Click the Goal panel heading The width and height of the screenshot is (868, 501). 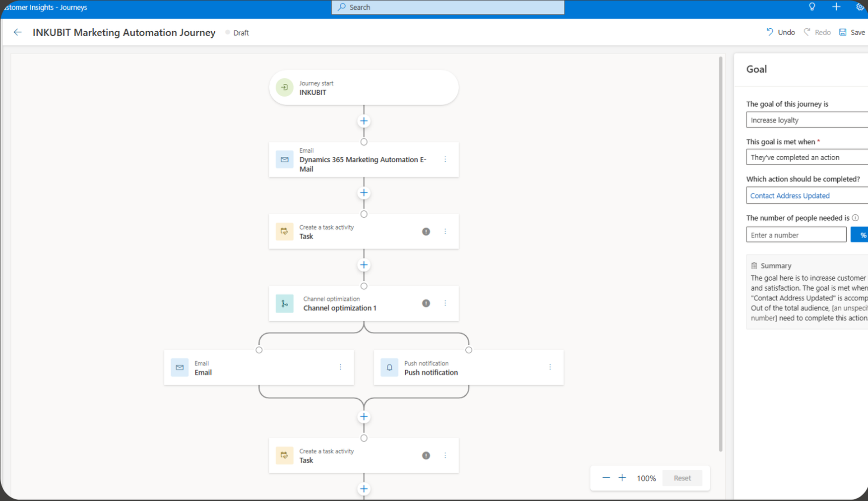pyautogui.click(x=756, y=69)
